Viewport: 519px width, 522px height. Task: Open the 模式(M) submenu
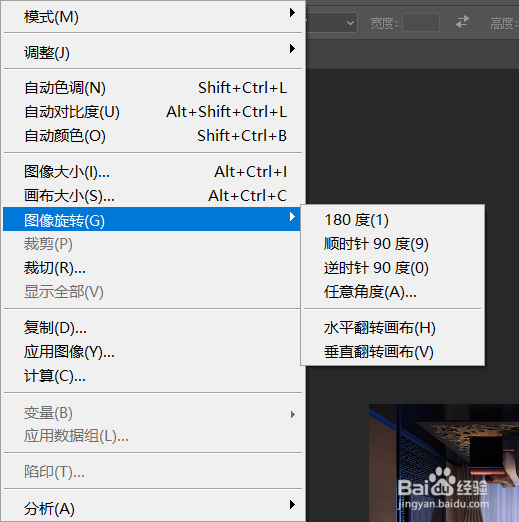153,17
